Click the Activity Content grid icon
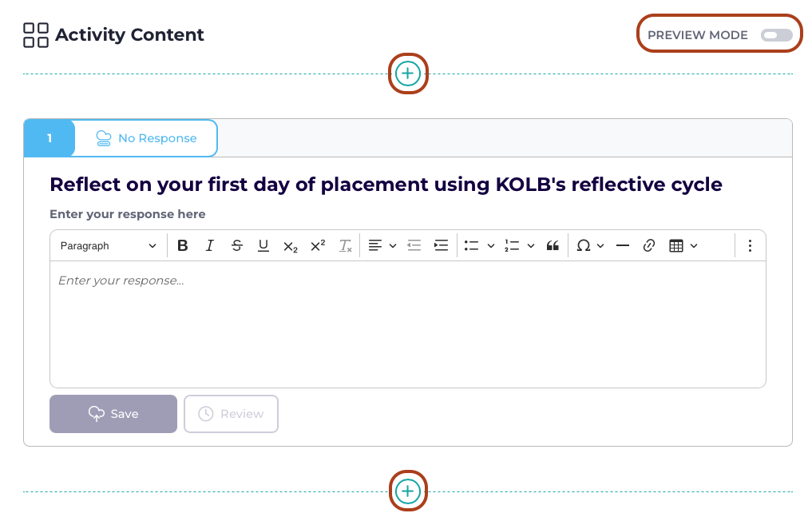The height and width of the screenshot is (521, 812). coord(36,34)
